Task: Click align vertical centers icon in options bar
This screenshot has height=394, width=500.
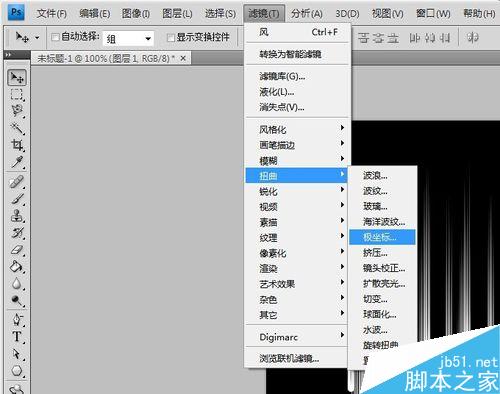Action: 378,38
